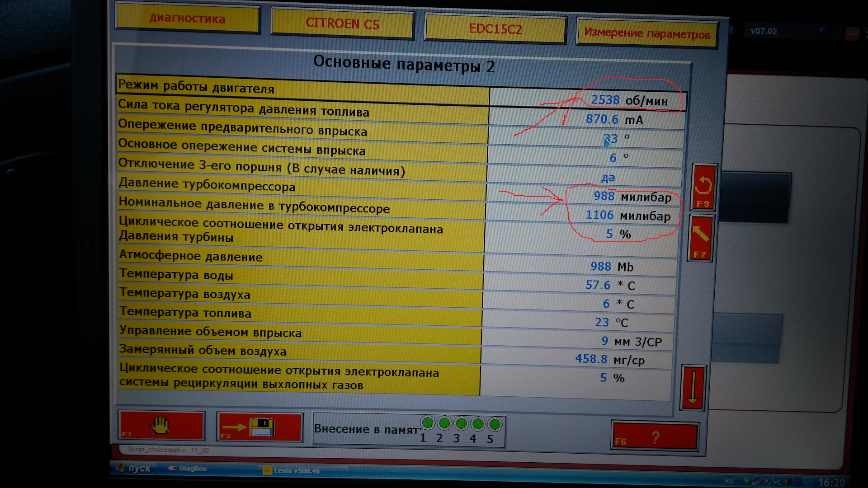Select memory slot 3 green indicator

[x=461, y=424]
